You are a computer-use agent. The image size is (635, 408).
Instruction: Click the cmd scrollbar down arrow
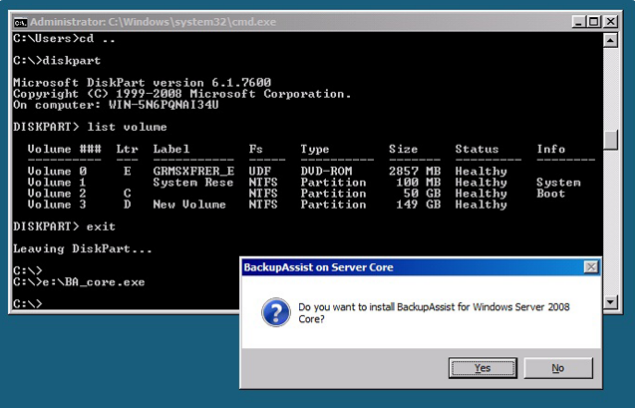coord(611,301)
